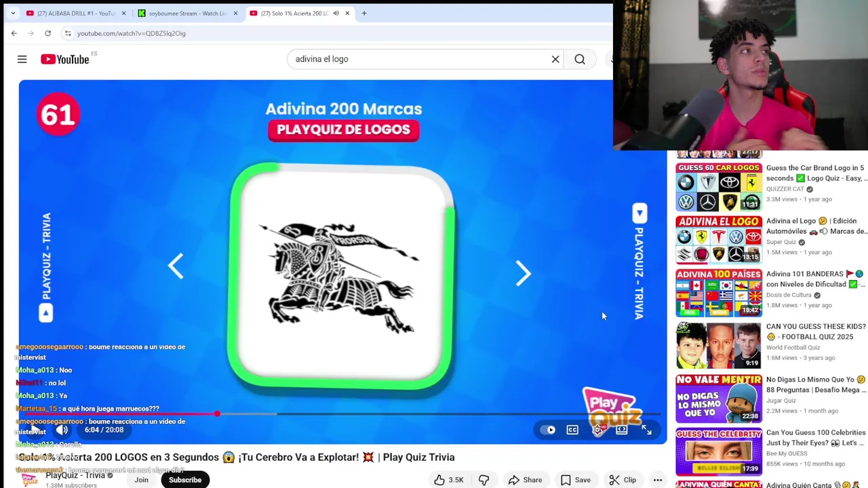This screenshot has height=488, width=868.
Task: Open the QUIZZER CAT channel link
Action: [x=785, y=189]
